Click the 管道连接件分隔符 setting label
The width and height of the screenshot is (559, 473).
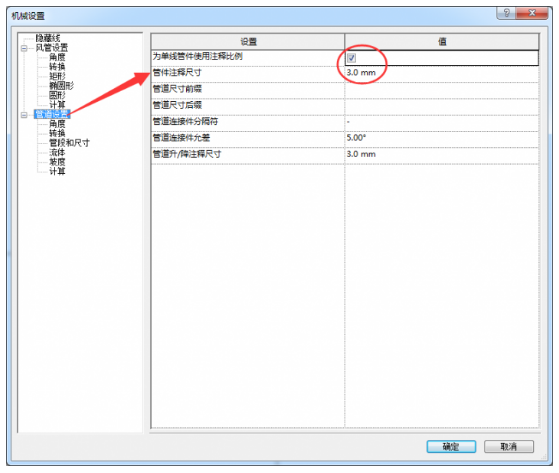[185, 122]
